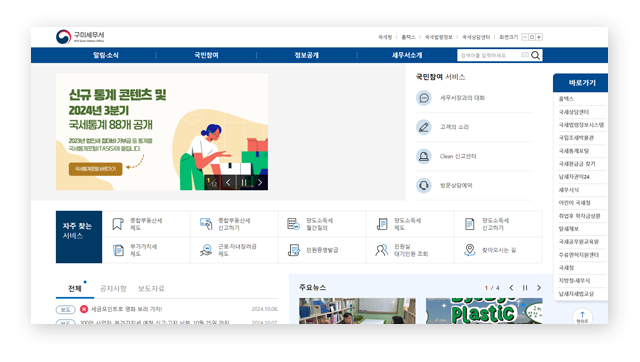Go to next banner slide
The image size is (640, 362).
[260, 182]
